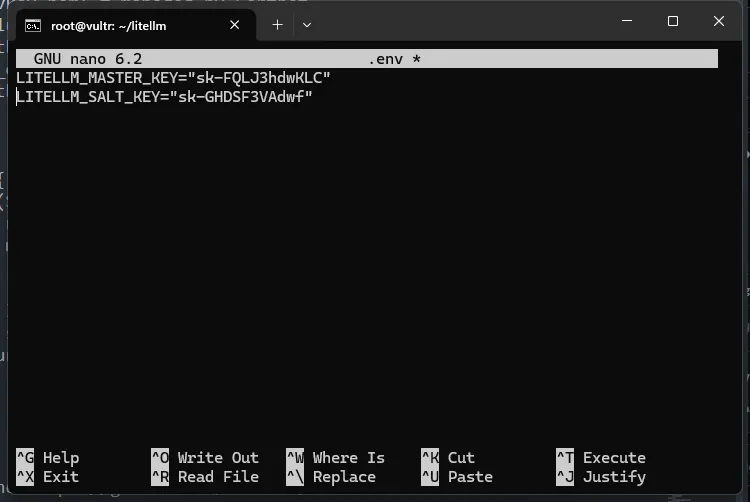Maximize the terminal window
Viewport: 750px width, 502px height.
point(673,21)
